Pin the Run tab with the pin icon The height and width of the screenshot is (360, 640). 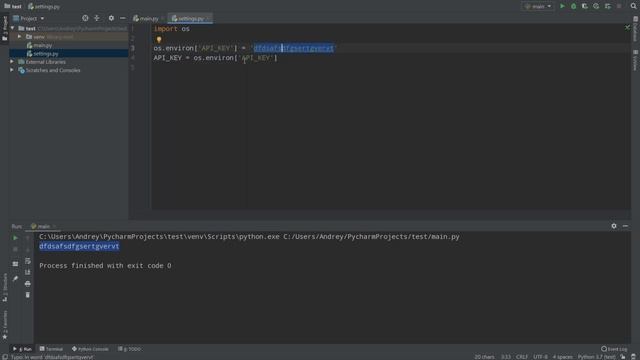tap(15, 279)
